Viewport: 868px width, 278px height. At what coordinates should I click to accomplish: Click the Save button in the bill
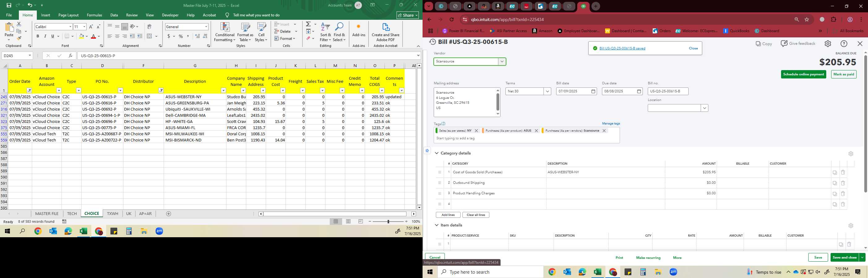coord(818,258)
